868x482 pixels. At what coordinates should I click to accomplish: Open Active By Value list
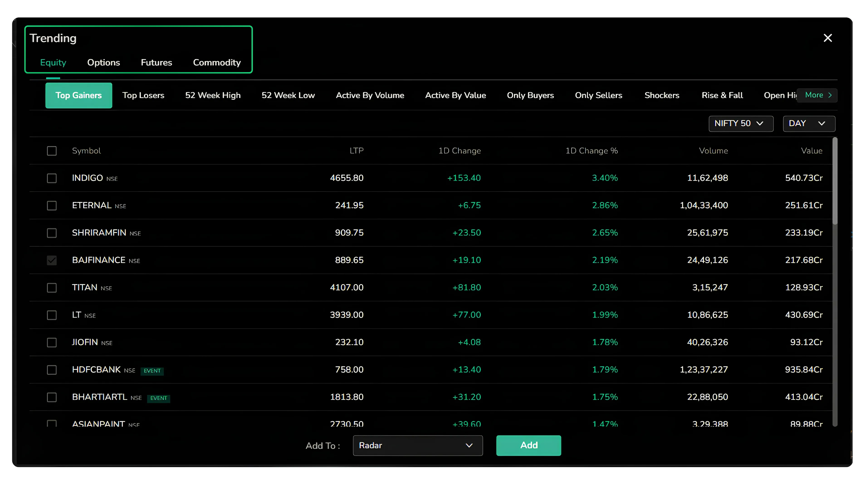click(x=455, y=95)
